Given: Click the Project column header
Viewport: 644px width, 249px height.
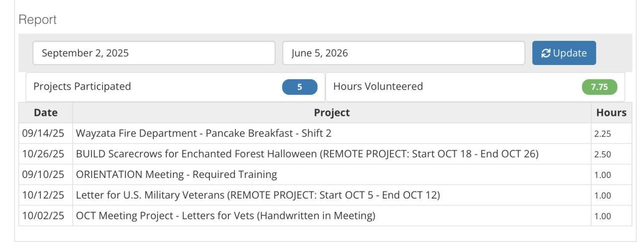Looking at the screenshot, I should tap(332, 113).
